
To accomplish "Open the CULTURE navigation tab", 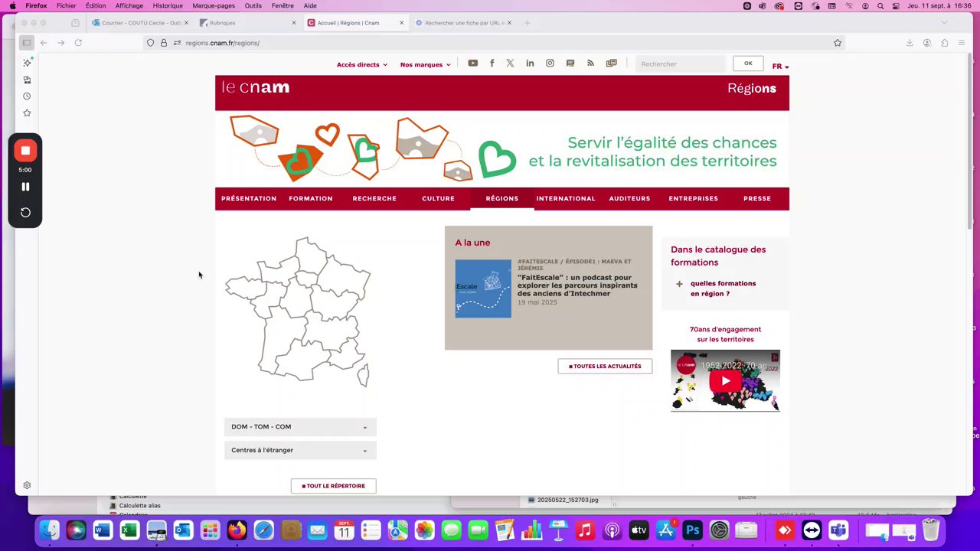I will (438, 198).
